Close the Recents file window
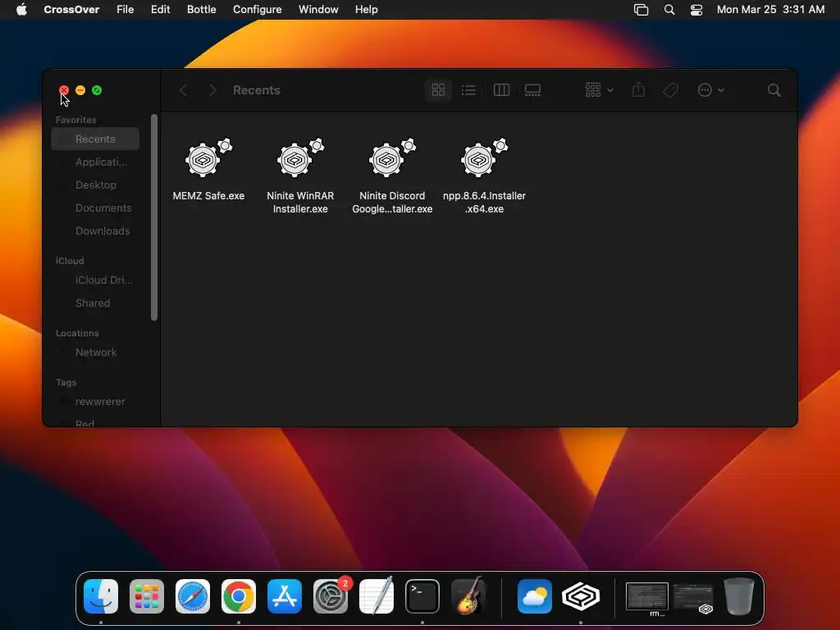 pos(64,90)
